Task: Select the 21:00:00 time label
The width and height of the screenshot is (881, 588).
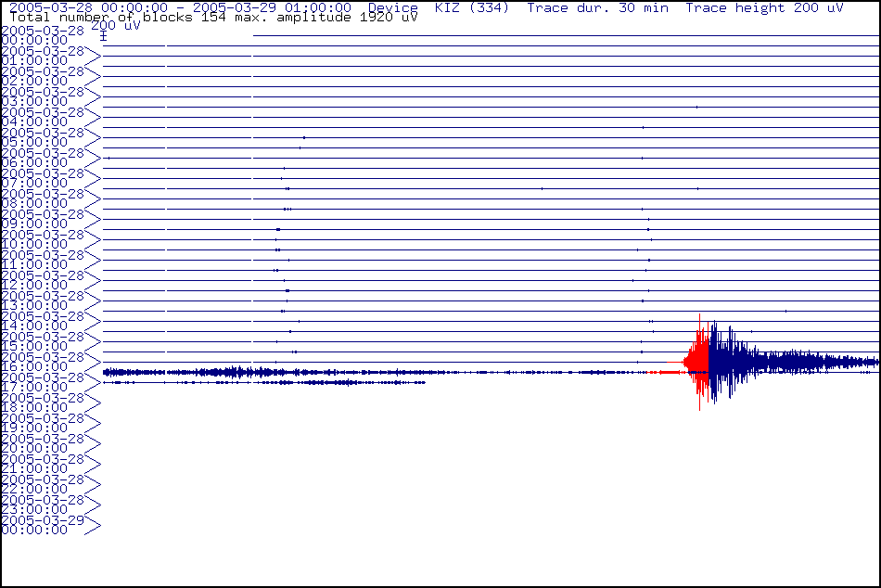Action: pos(34,469)
